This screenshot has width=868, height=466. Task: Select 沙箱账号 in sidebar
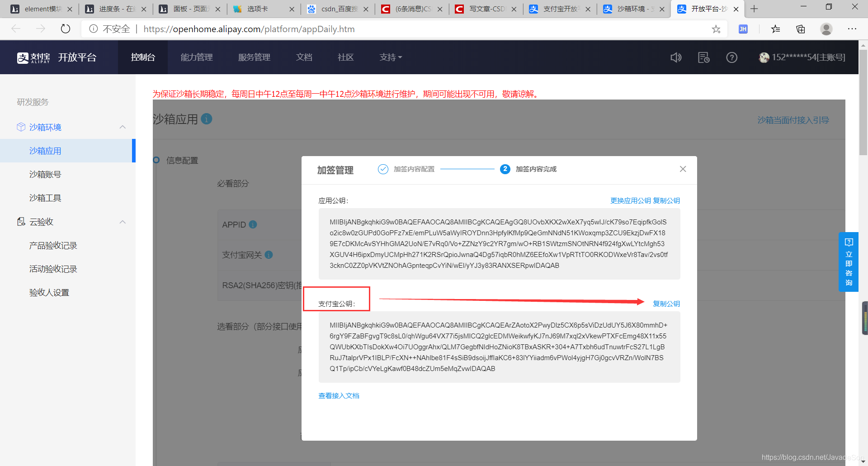pos(45,174)
